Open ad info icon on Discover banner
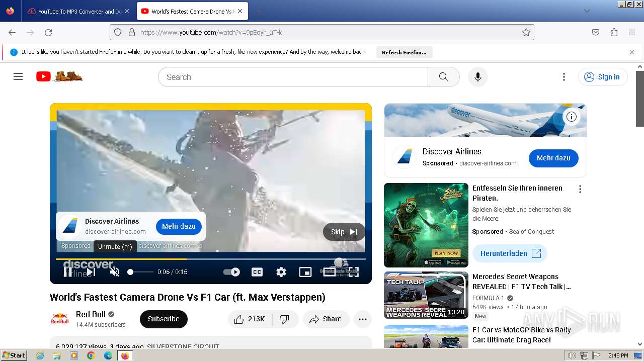The width and height of the screenshot is (644, 362). point(572,117)
